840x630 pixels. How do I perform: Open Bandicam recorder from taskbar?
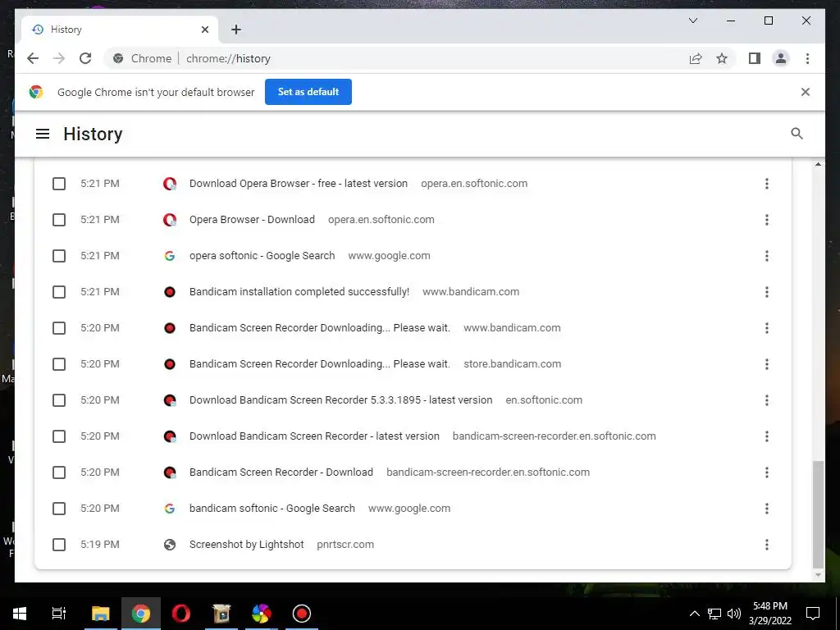(x=302, y=614)
